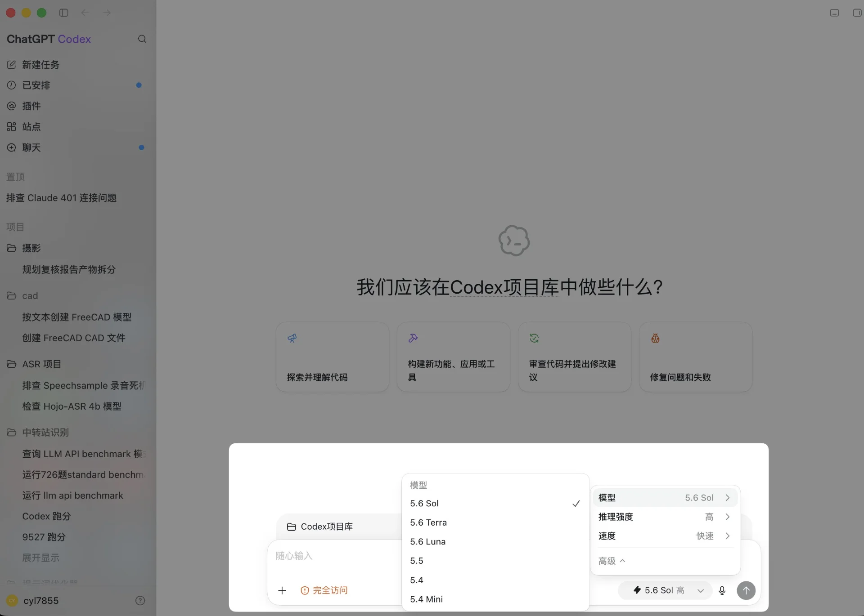This screenshot has width=864, height=616.
Task: Click the 站点 grid icon
Action: (12, 127)
